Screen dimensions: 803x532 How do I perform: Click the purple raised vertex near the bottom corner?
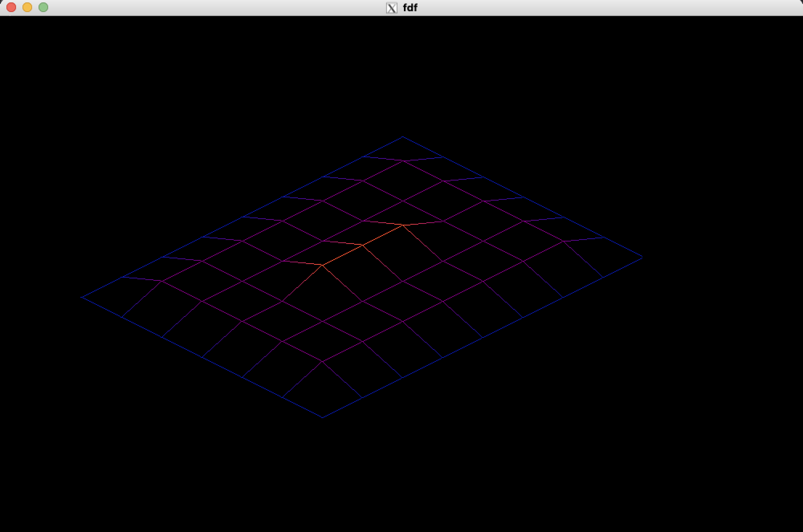(x=322, y=361)
